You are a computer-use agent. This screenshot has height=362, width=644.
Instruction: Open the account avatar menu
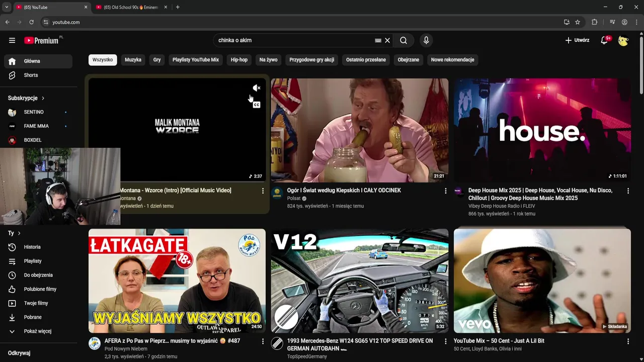point(623,40)
